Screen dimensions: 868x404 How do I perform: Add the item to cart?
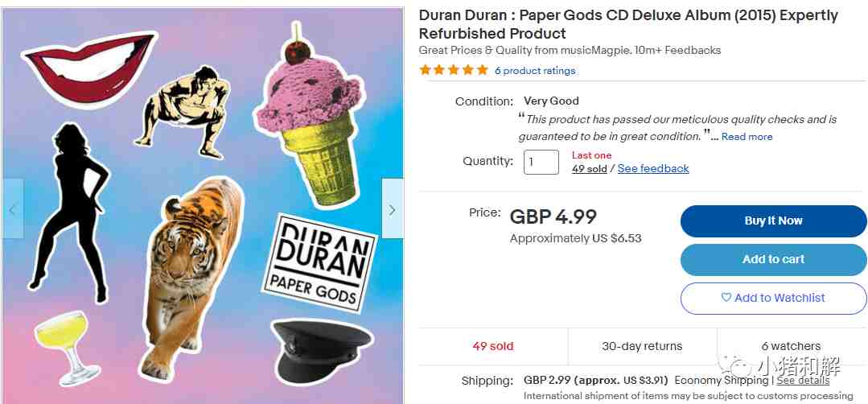point(773,259)
